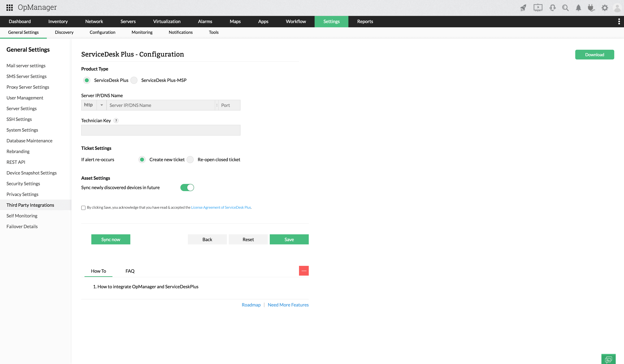Switch to the FAQ tab
624x364 pixels.
[x=130, y=271]
